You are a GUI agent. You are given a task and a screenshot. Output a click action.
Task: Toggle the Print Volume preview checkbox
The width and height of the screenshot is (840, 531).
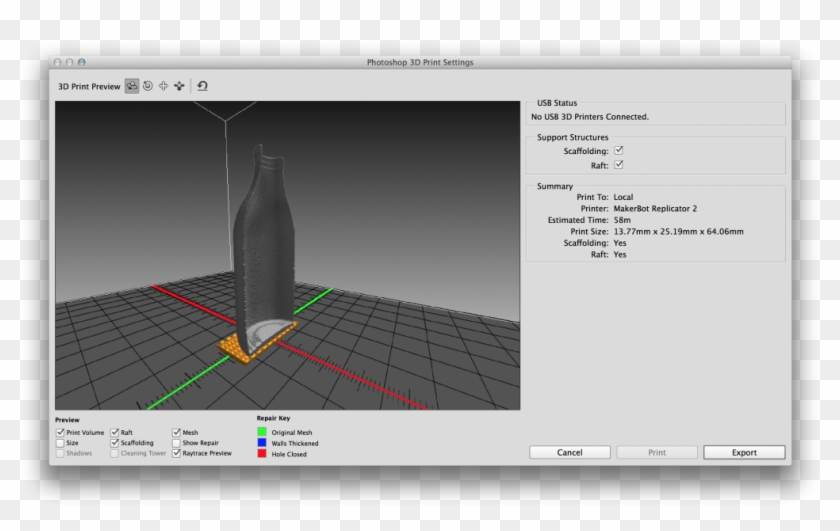pos(60,432)
